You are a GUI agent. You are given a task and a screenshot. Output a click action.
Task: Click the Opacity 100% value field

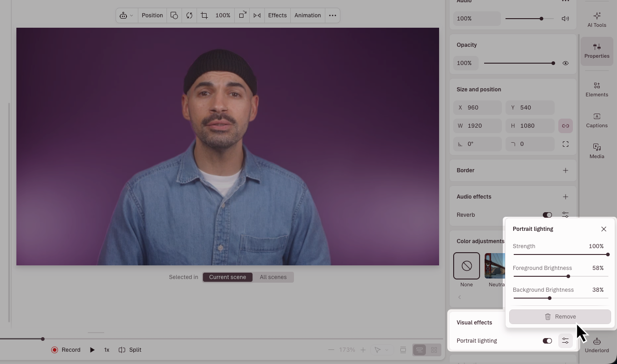pos(465,63)
